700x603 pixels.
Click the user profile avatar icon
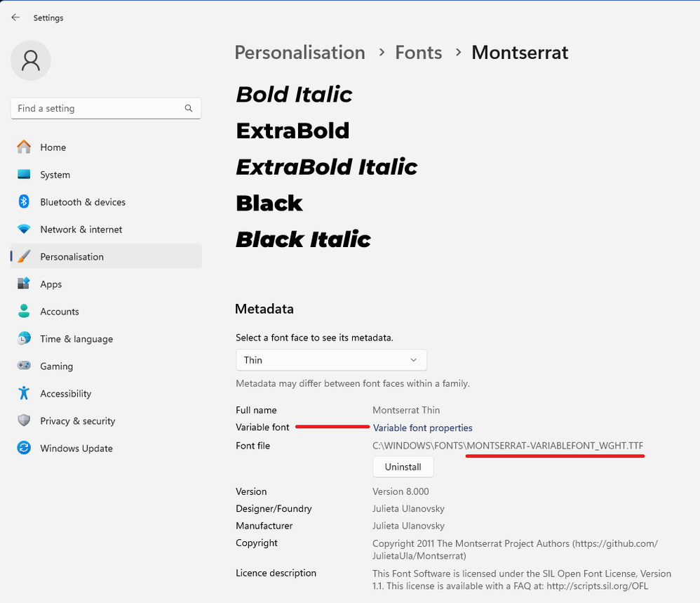[31, 61]
